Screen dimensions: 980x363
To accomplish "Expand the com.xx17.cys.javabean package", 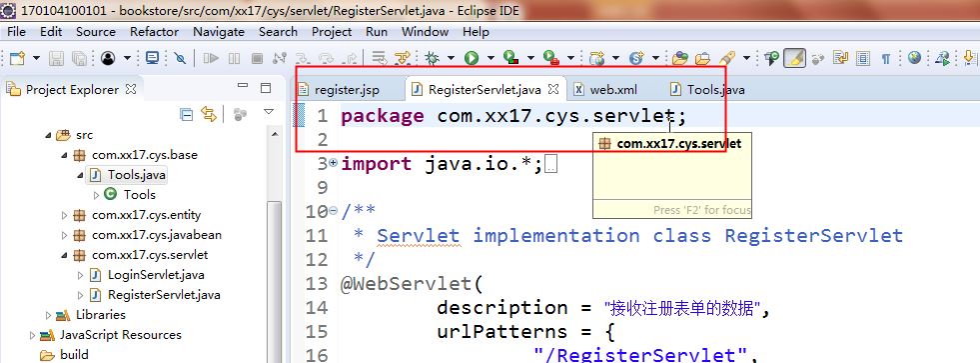I will click(64, 235).
